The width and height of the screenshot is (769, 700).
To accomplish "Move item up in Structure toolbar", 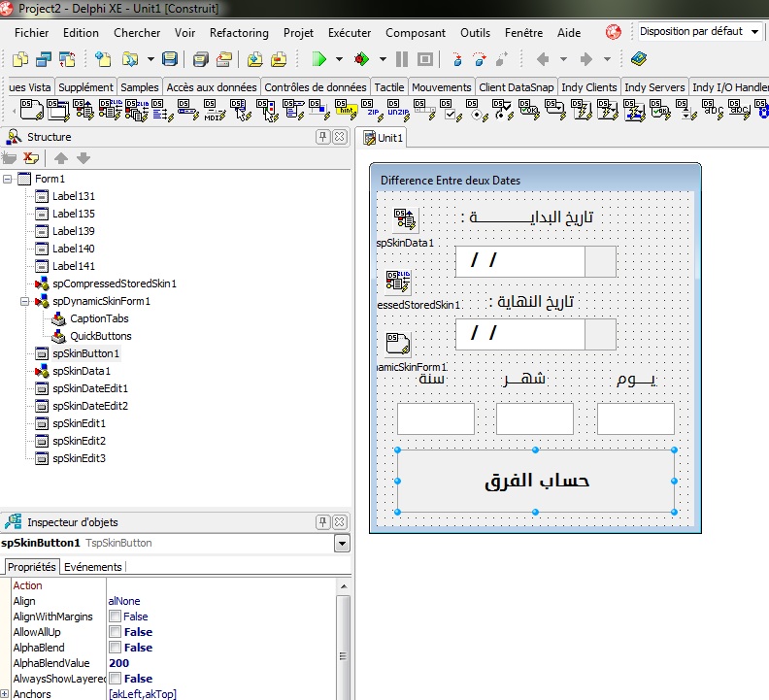I will tap(61, 158).
